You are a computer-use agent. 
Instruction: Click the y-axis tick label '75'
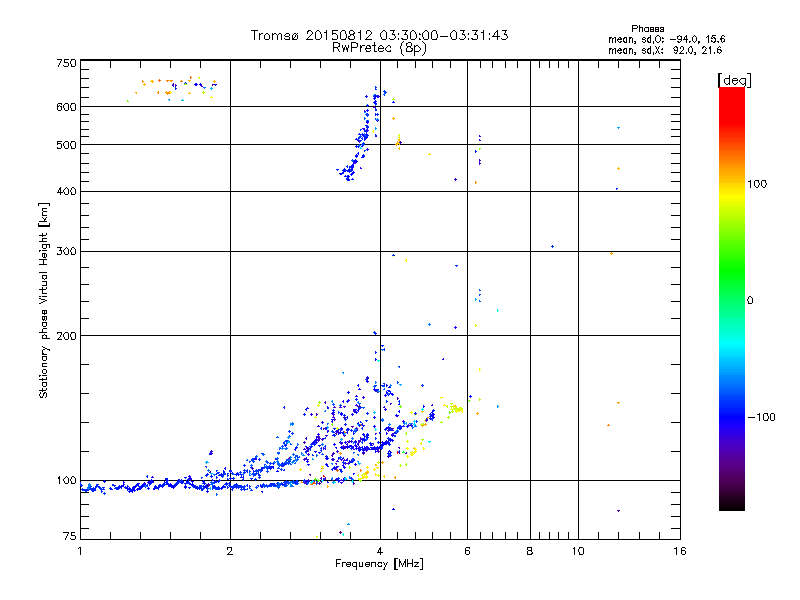(70, 536)
